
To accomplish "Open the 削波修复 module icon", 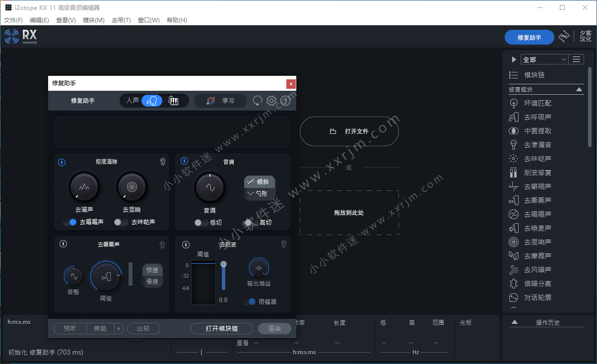I will 514,173.
